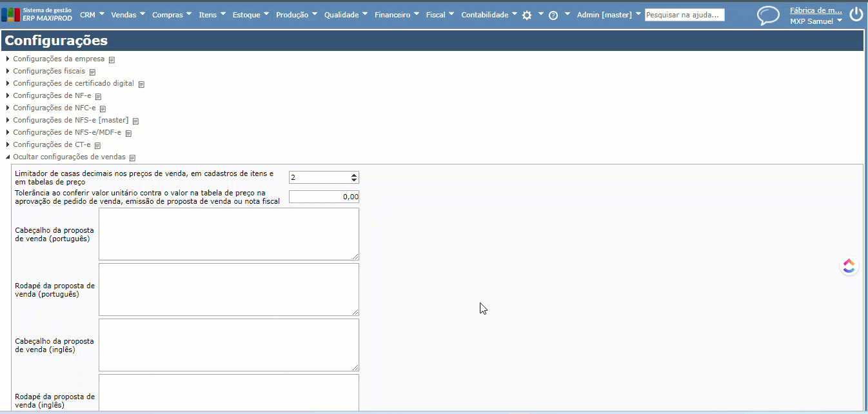Open the help question mark icon

click(x=553, y=15)
